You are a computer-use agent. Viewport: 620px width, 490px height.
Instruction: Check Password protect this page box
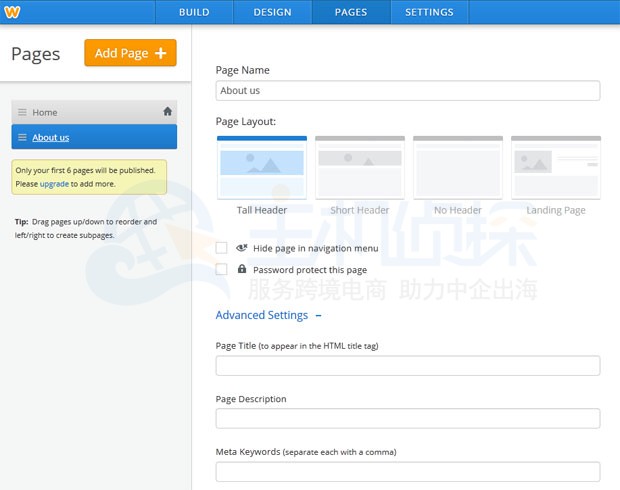(222, 269)
